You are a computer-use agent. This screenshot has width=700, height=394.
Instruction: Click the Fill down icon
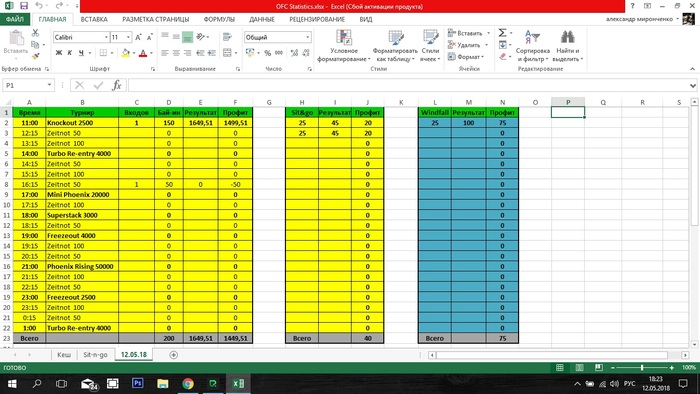coord(503,45)
